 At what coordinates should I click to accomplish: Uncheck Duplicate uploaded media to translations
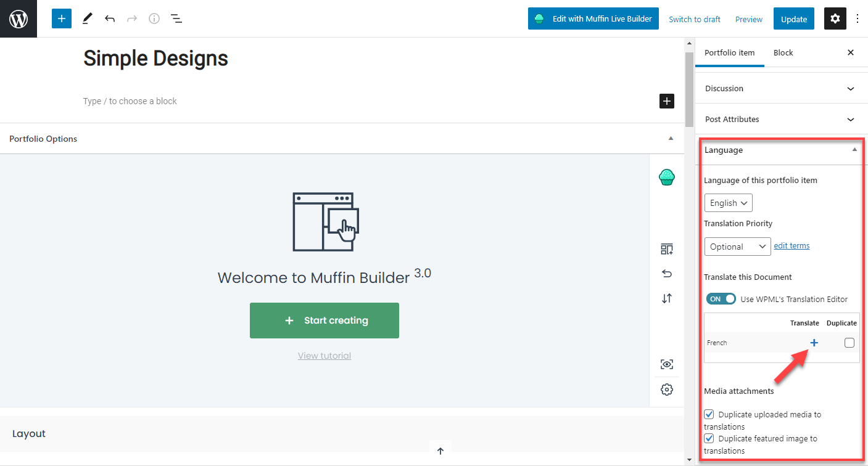point(709,414)
